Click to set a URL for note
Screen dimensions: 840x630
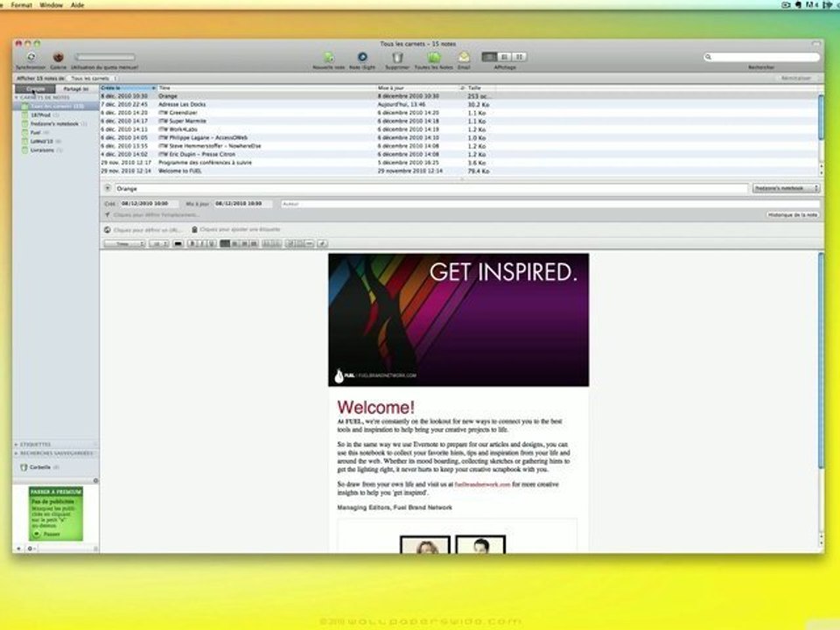143,230
